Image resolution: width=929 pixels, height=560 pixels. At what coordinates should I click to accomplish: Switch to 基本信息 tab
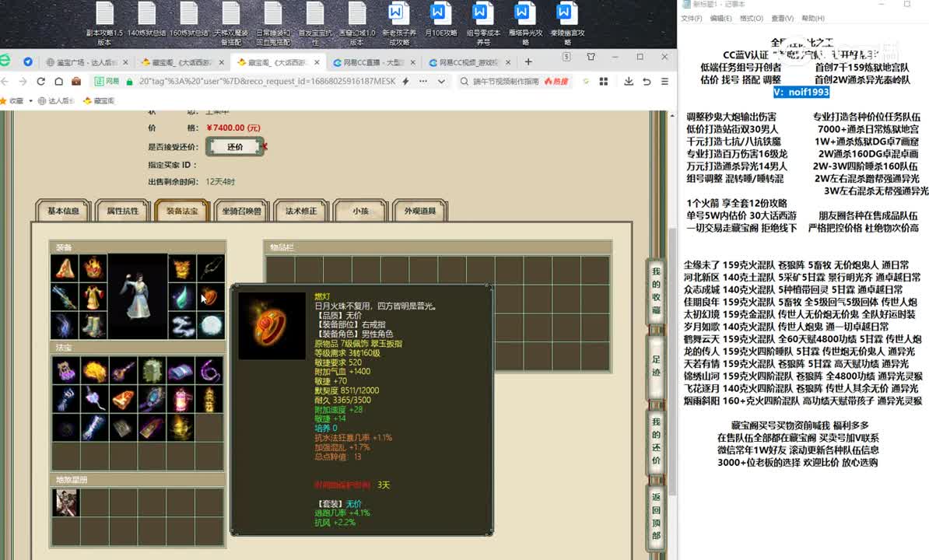point(63,211)
